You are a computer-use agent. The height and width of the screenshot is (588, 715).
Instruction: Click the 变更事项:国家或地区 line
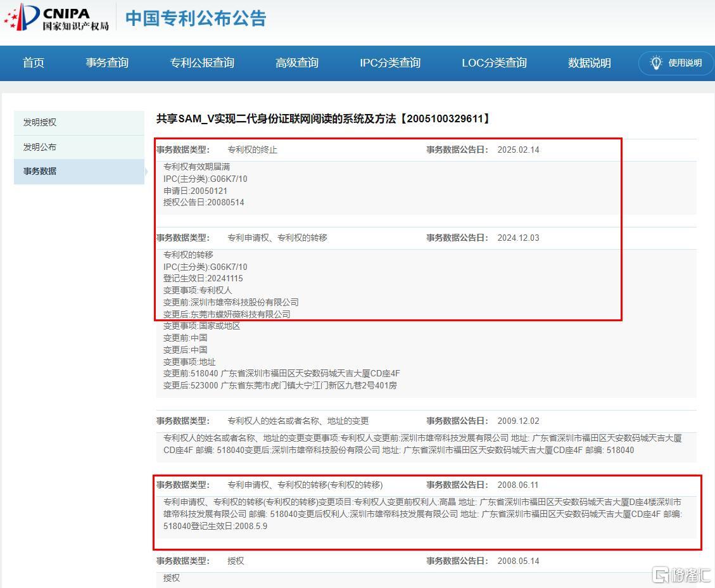click(x=201, y=326)
